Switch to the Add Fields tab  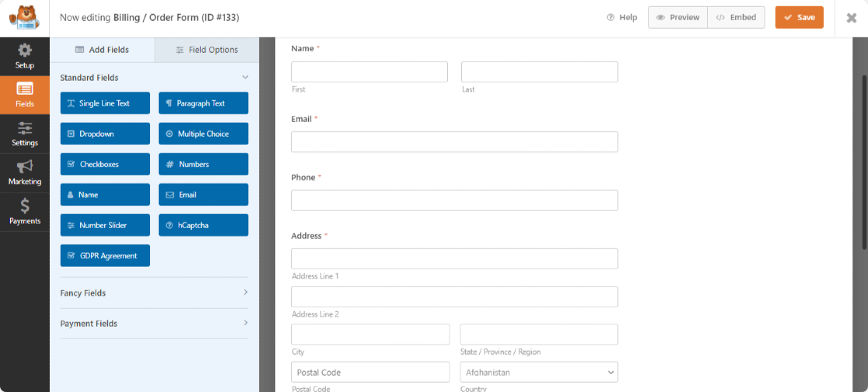tap(102, 50)
